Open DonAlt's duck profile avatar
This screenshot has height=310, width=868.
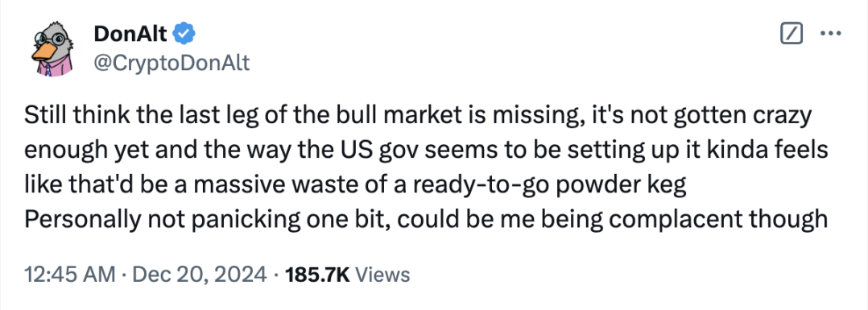pyautogui.click(x=53, y=50)
